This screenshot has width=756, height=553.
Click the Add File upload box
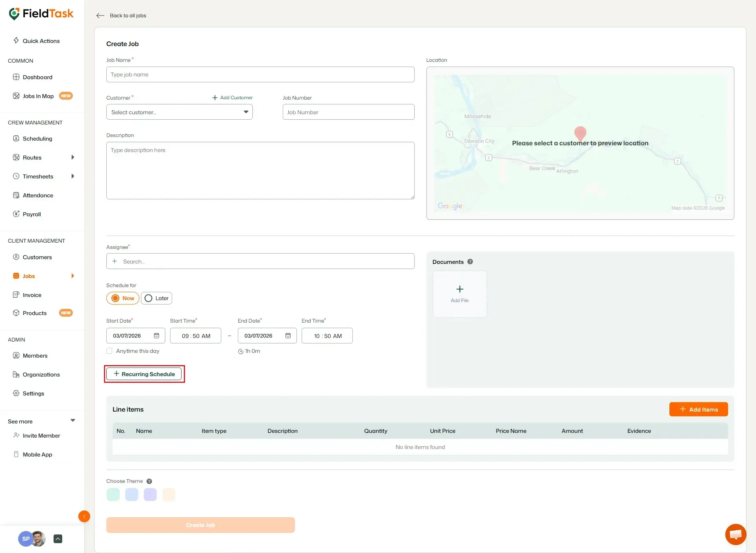(x=460, y=294)
